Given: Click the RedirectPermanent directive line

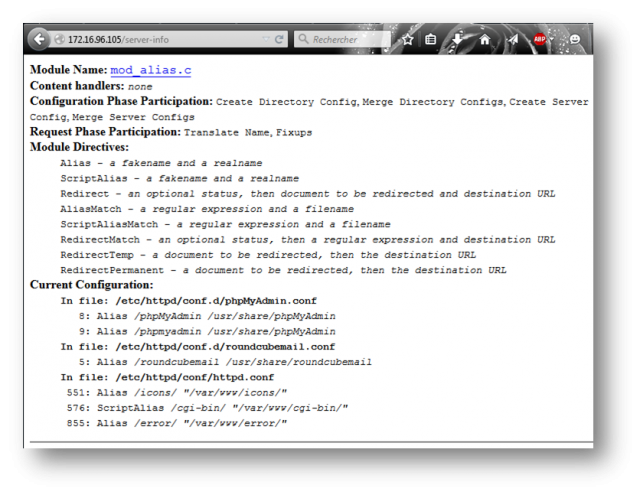Looking at the screenshot, I should (283, 270).
